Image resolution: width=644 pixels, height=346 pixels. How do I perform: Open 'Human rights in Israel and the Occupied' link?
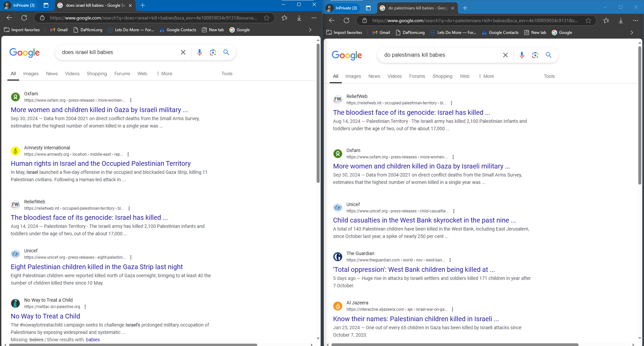click(x=101, y=163)
